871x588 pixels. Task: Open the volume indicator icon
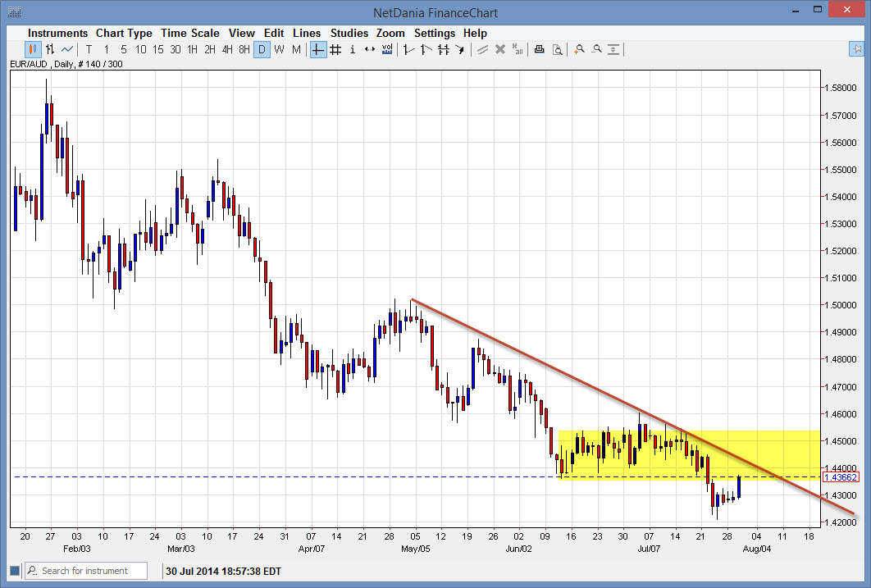pos(387,49)
